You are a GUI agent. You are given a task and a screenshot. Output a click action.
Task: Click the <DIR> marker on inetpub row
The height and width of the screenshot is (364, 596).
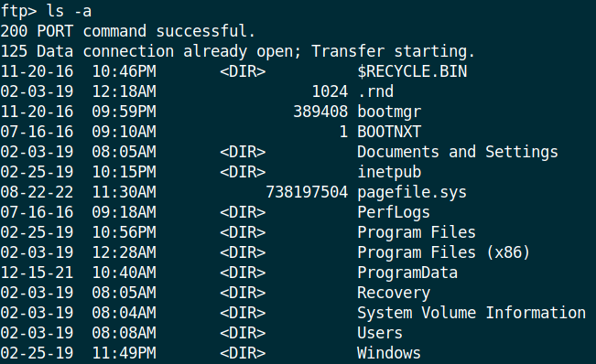[x=243, y=172]
